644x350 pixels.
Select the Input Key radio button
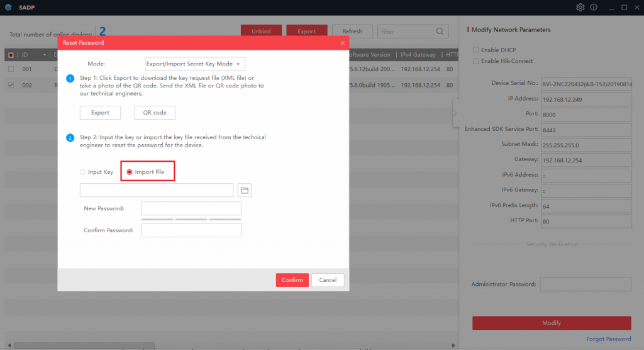[82, 172]
